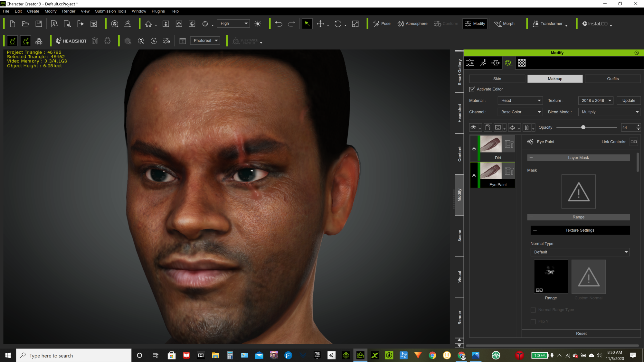Toggle the sun lighting icon
Screen dimensions: 644x362
click(x=258, y=24)
